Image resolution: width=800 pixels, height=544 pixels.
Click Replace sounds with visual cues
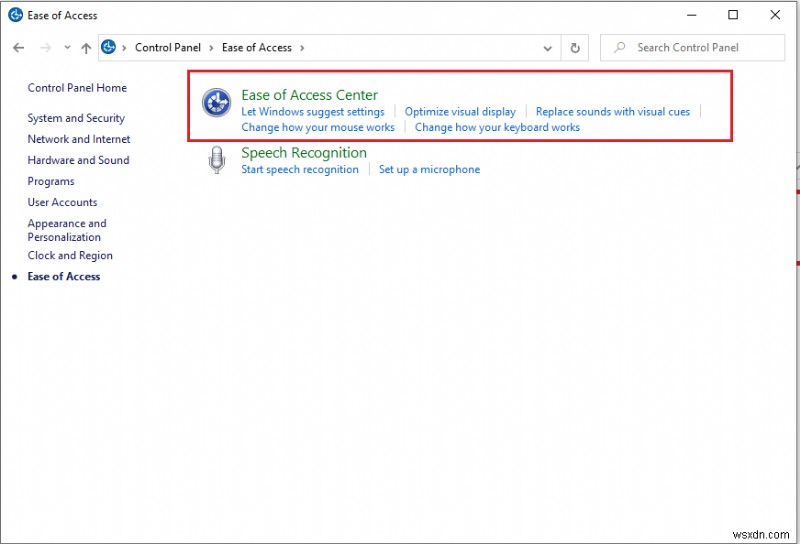click(x=612, y=112)
